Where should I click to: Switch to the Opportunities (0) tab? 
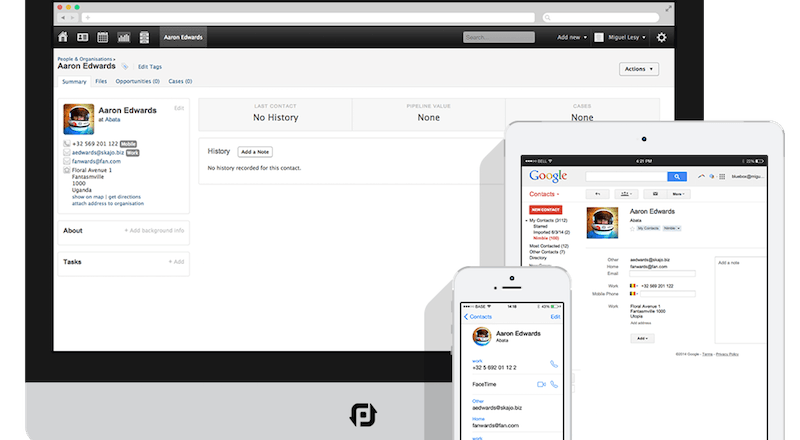pos(138,81)
